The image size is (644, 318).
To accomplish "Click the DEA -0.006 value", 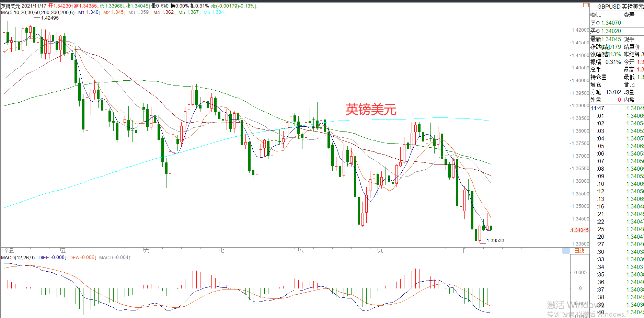I will (83, 258).
